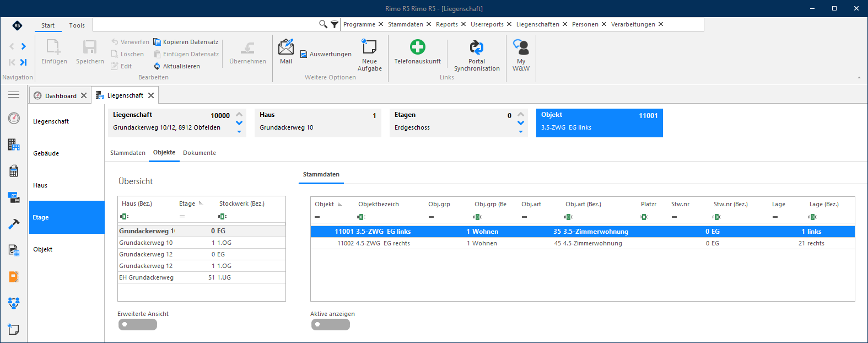Open filter operator under Objektbezeich column
This screenshot has height=343, width=868.
(361, 217)
